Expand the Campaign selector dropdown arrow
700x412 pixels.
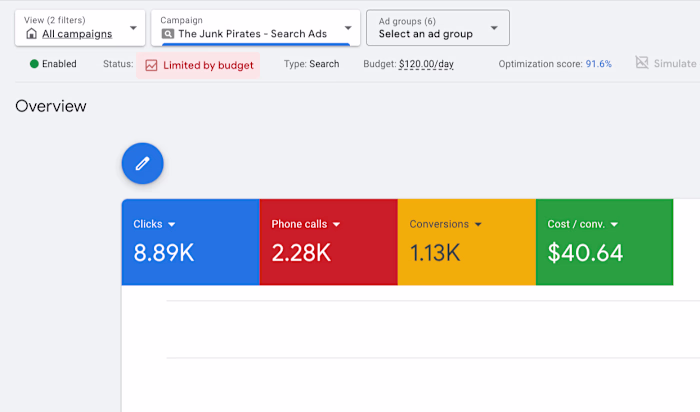(348, 27)
